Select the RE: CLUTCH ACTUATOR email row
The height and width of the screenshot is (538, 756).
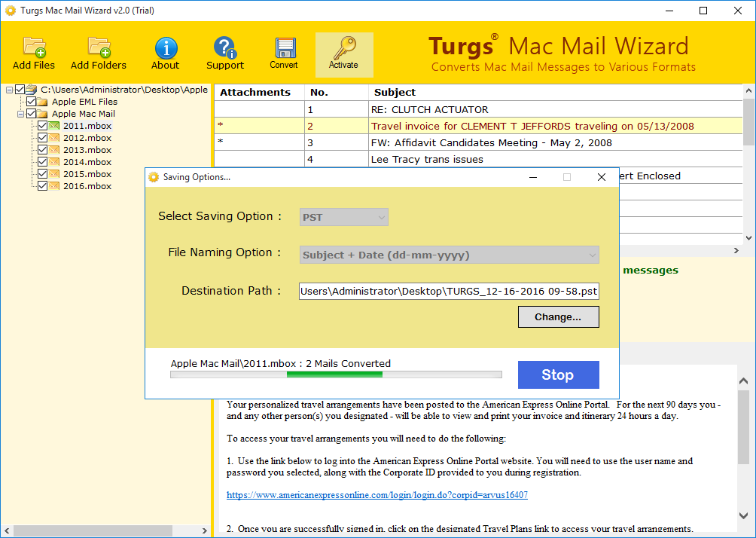(x=478, y=109)
